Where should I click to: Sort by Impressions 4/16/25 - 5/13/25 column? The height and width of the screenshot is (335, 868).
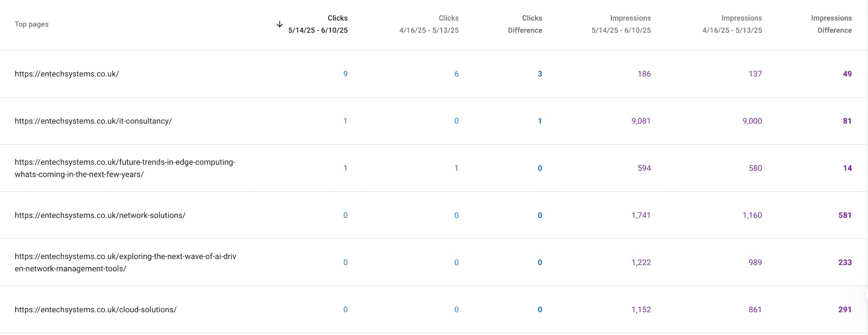[732, 24]
